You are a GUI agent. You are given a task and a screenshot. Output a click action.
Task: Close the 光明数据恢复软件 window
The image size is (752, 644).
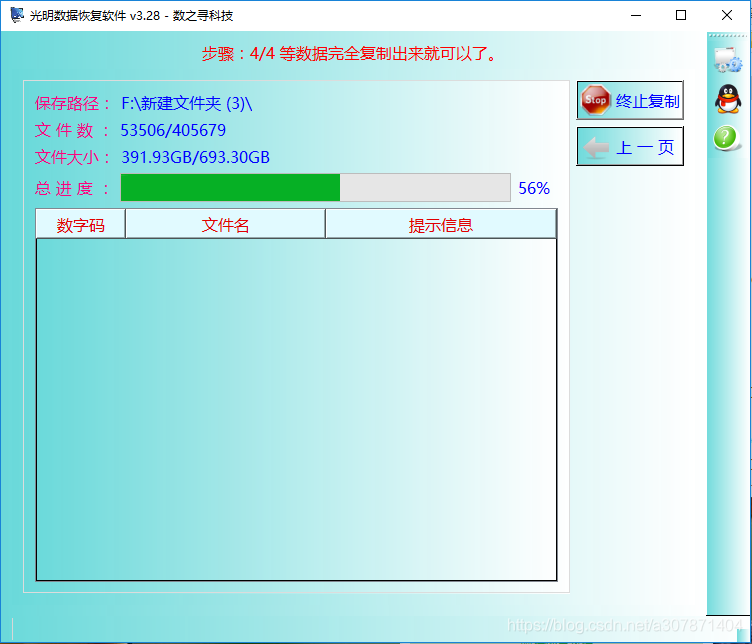tap(727, 15)
